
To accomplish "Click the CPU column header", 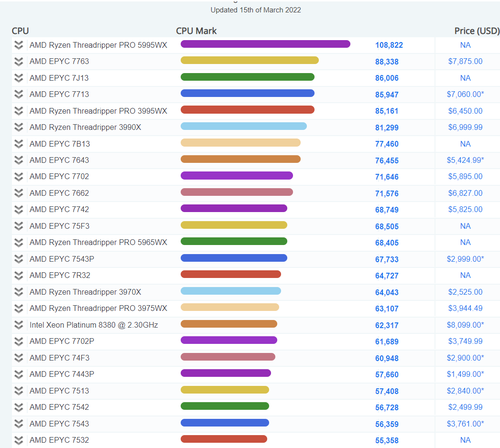I will 20,31.
